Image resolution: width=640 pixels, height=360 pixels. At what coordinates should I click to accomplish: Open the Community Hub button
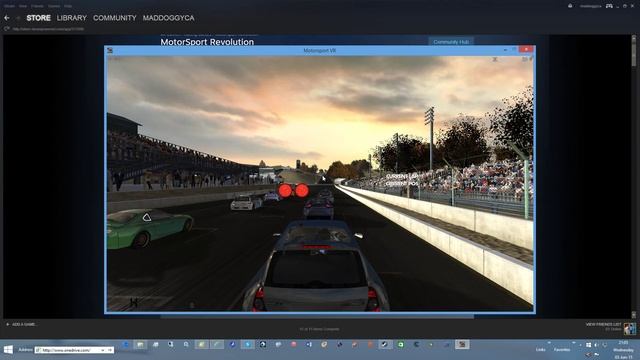point(451,42)
